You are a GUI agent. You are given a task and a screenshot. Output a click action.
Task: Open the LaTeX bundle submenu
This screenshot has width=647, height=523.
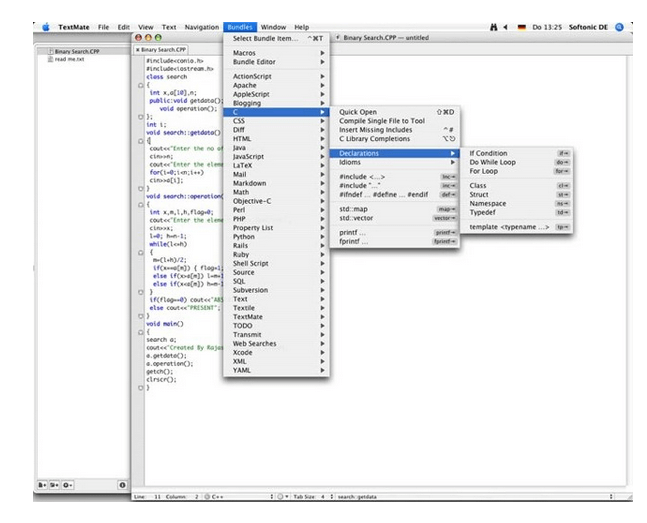click(x=276, y=165)
